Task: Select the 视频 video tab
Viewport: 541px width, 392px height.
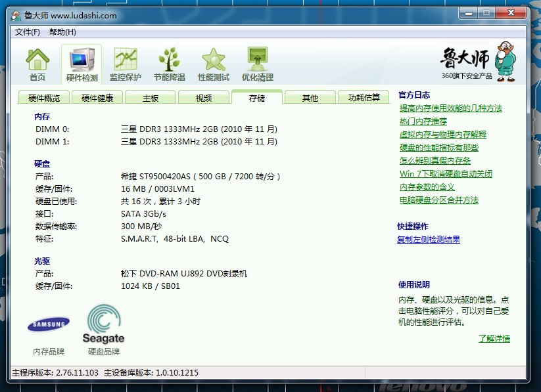Action: (x=204, y=98)
